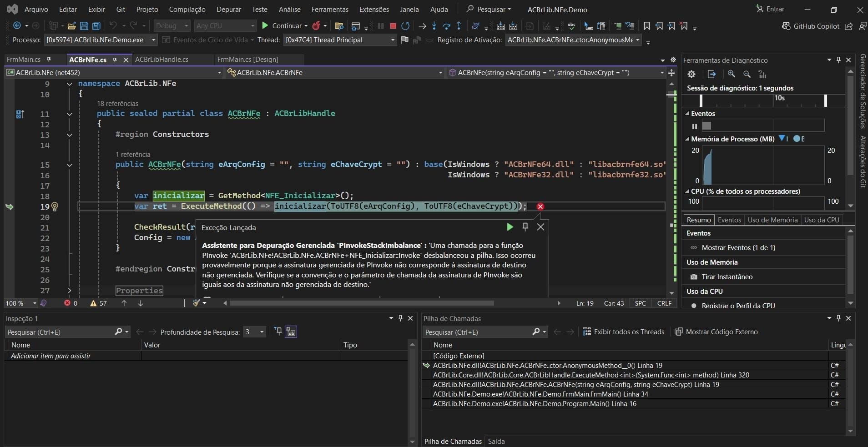Restart debugging with the circular arrow icon
The image size is (868, 447).
pyautogui.click(x=405, y=26)
